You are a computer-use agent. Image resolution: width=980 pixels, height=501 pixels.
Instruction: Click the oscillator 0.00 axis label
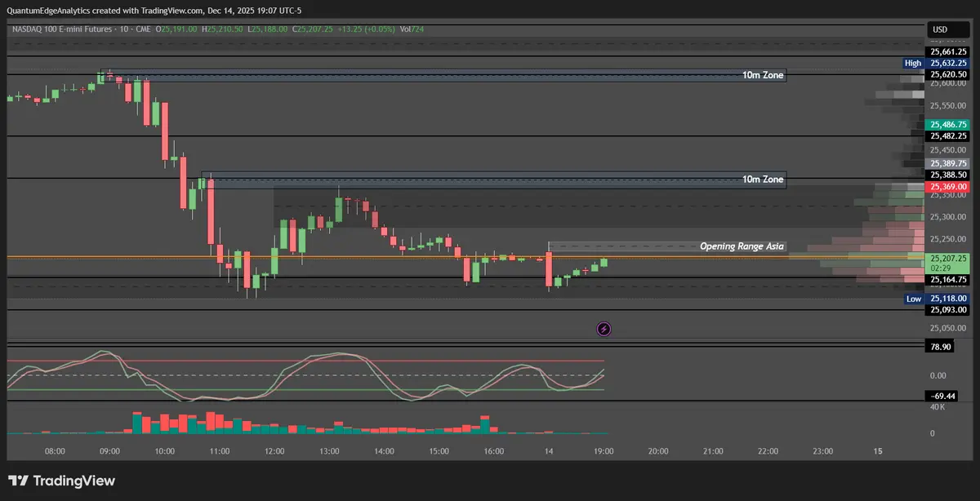click(x=938, y=375)
